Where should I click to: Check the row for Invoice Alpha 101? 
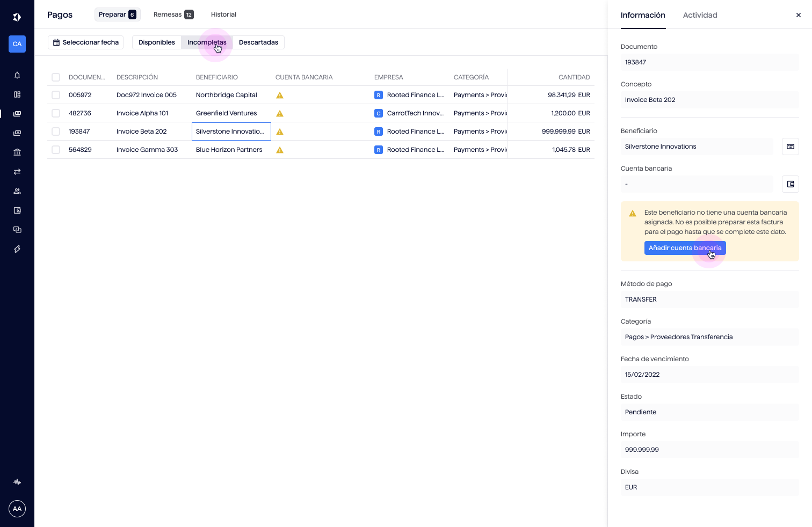click(56, 113)
